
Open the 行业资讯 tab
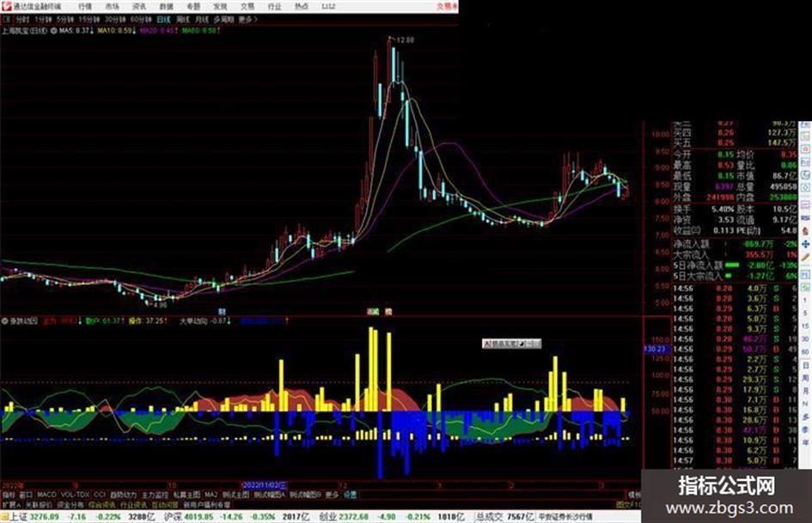pos(133,504)
